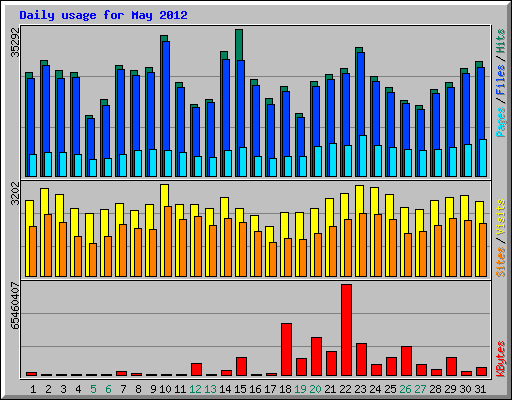The height and width of the screenshot is (400, 512).
Task: Select the green Hits bar peak for day 15
Action: pyautogui.click(x=239, y=45)
